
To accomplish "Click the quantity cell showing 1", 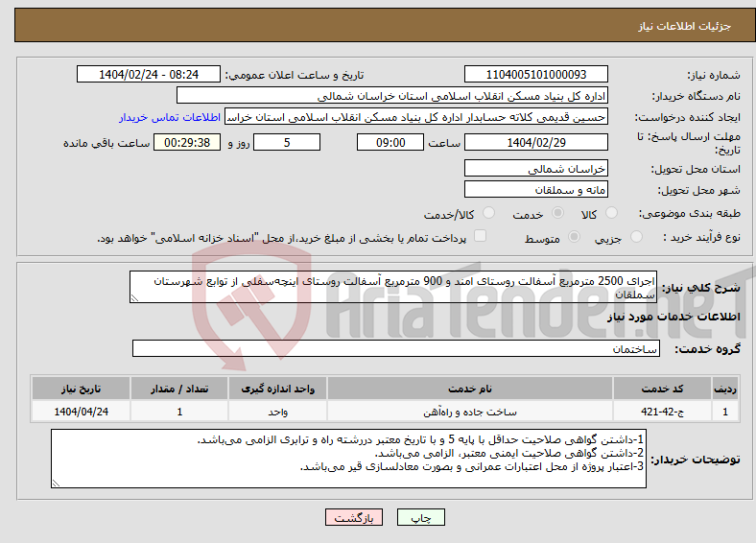I will click(178, 412).
